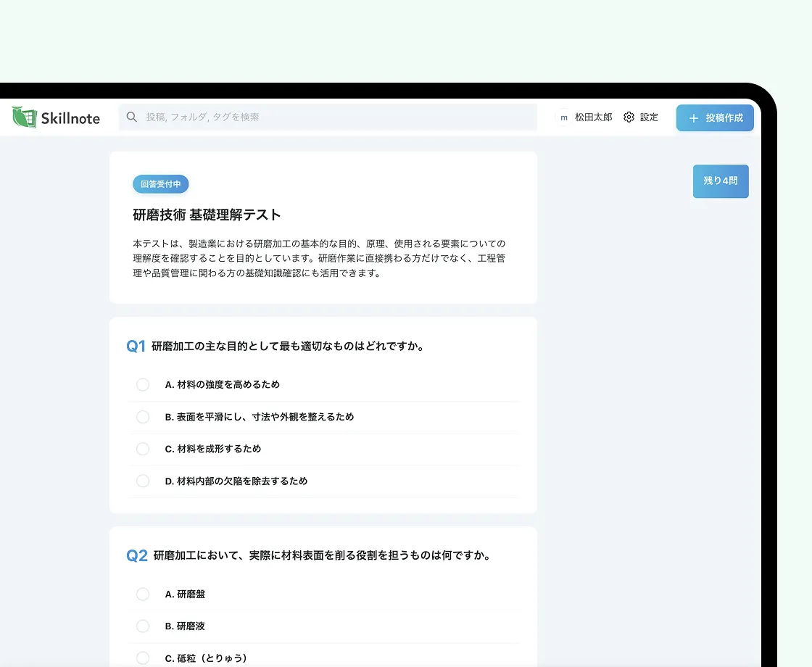Click the 研磨技術 基礎理解テスト title
This screenshot has height=667, width=812.
pos(207,215)
